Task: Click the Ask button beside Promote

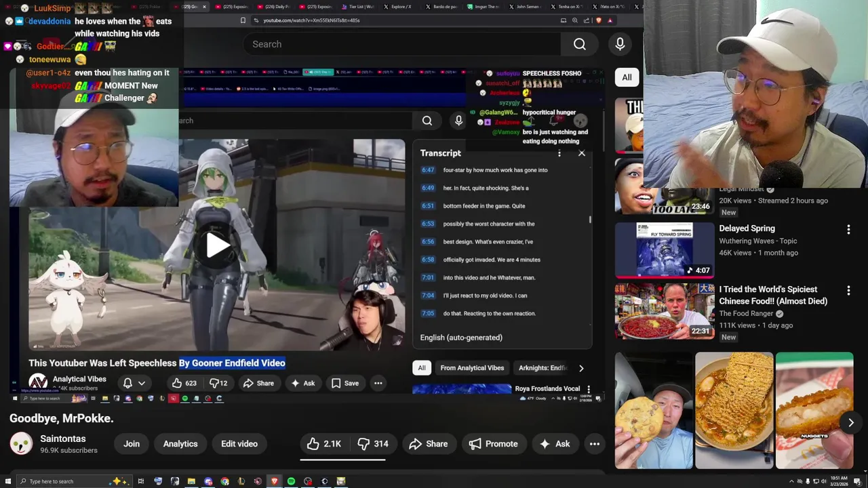Action: coord(554,444)
